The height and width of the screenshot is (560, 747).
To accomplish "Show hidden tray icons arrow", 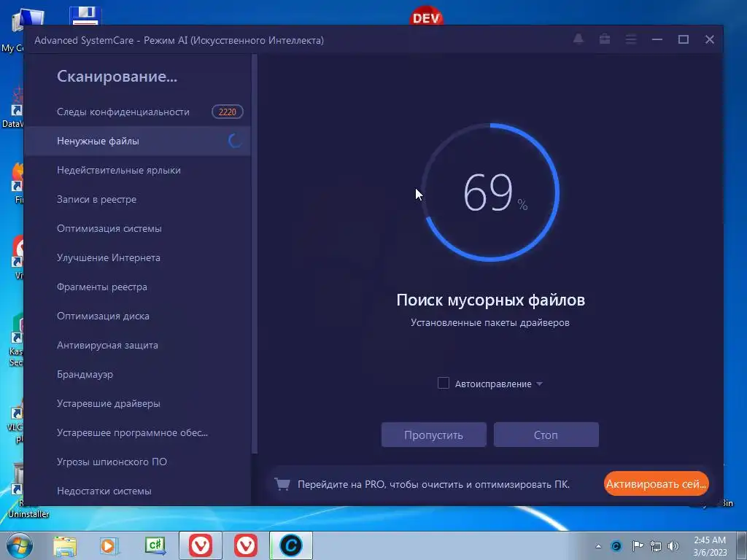I will (x=598, y=546).
